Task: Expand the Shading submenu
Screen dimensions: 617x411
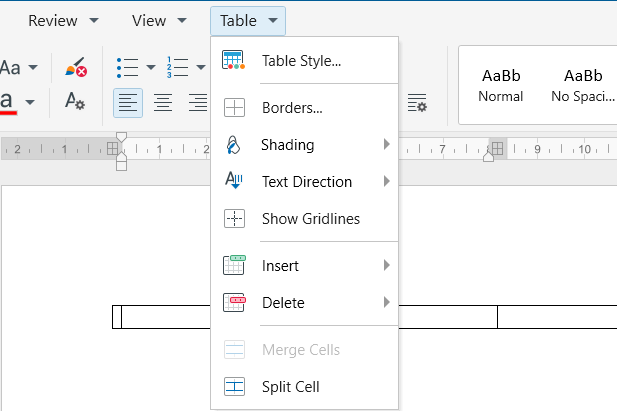Action: click(x=305, y=145)
